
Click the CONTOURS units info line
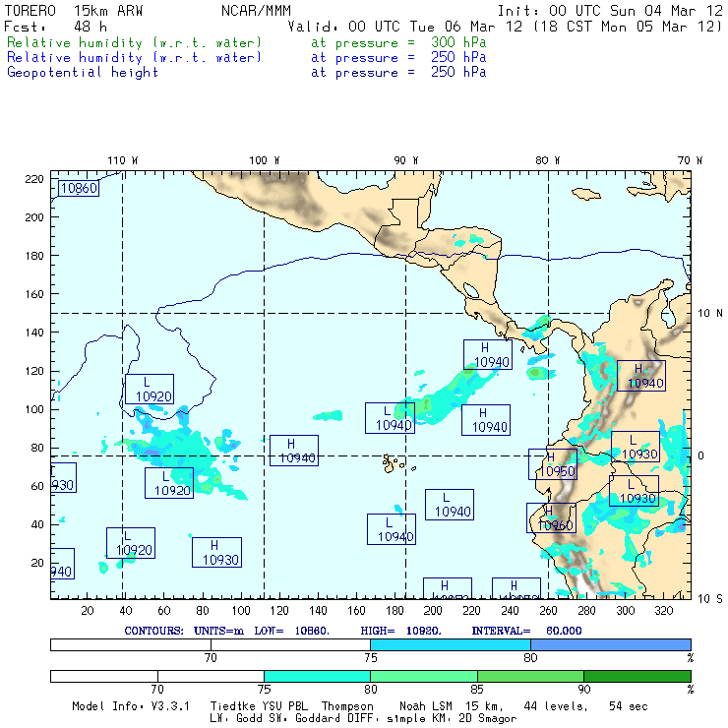click(x=370, y=630)
